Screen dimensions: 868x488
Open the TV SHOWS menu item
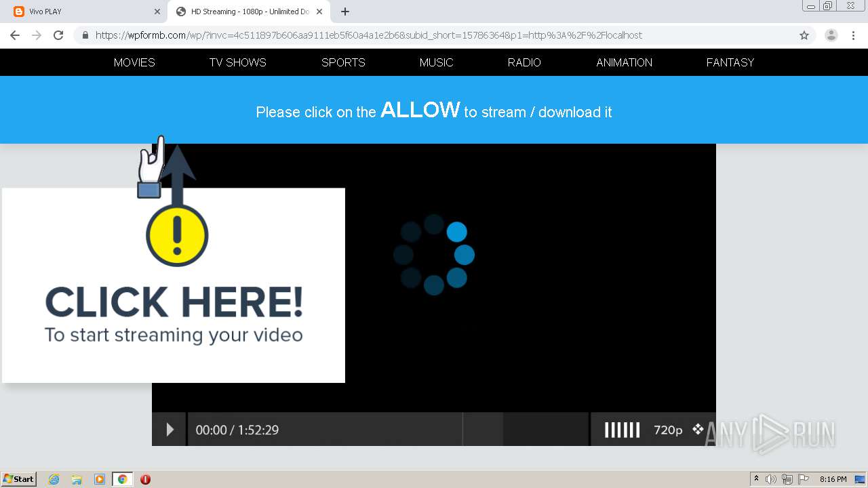pos(238,62)
